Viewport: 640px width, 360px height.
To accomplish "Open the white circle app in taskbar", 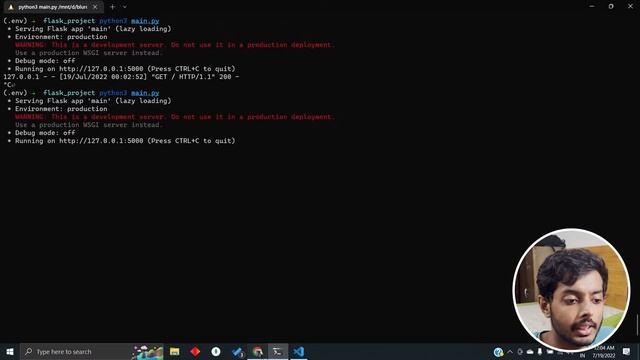I will point(216,351).
